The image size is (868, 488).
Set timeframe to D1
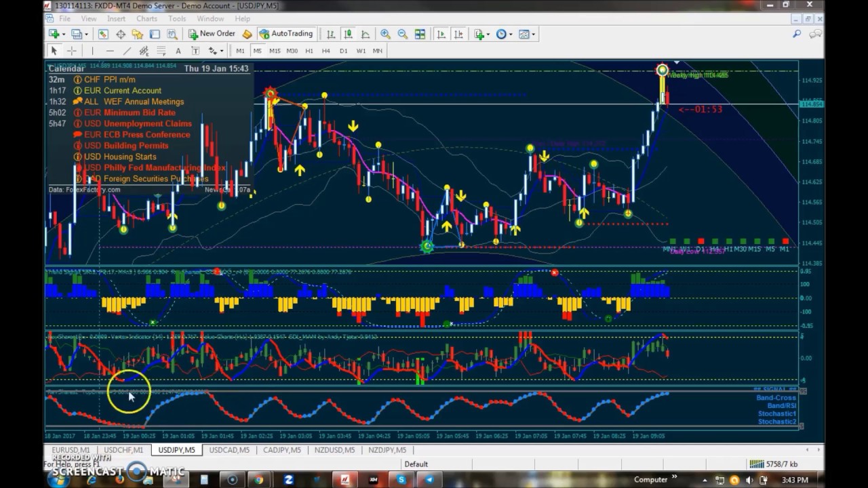pyautogui.click(x=343, y=51)
